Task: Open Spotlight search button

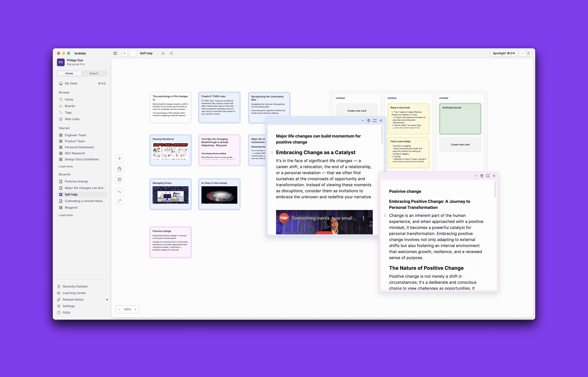Action: coord(504,53)
